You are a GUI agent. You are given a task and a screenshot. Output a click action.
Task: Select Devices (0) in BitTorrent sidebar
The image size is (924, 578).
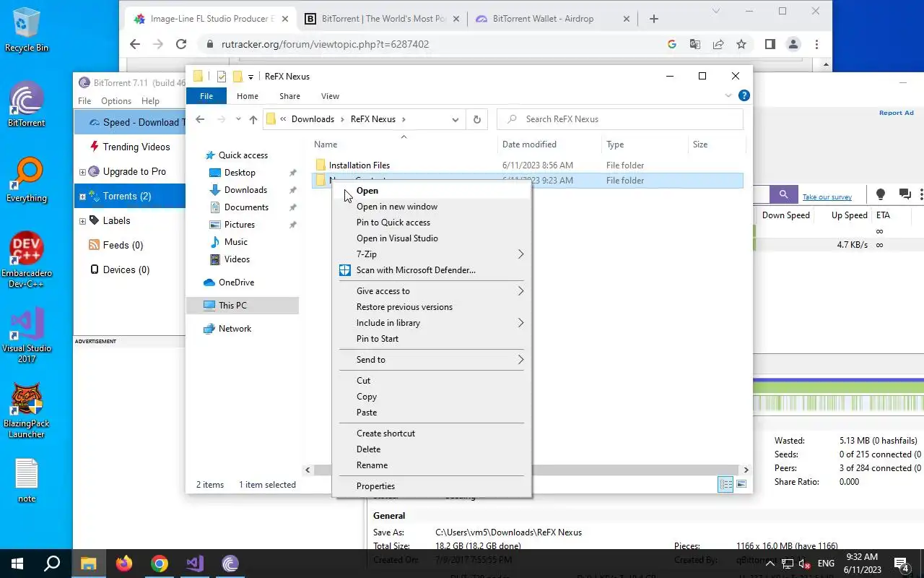126,269
